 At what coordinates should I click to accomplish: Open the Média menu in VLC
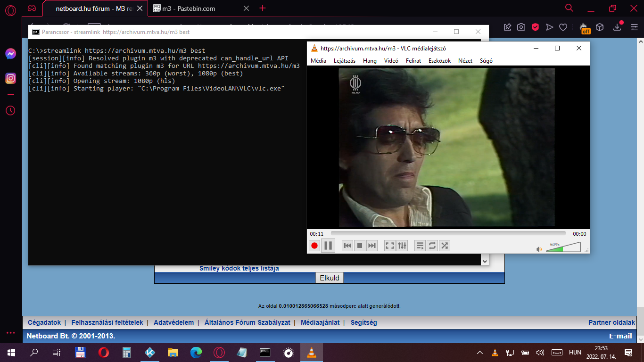(318, 61)
